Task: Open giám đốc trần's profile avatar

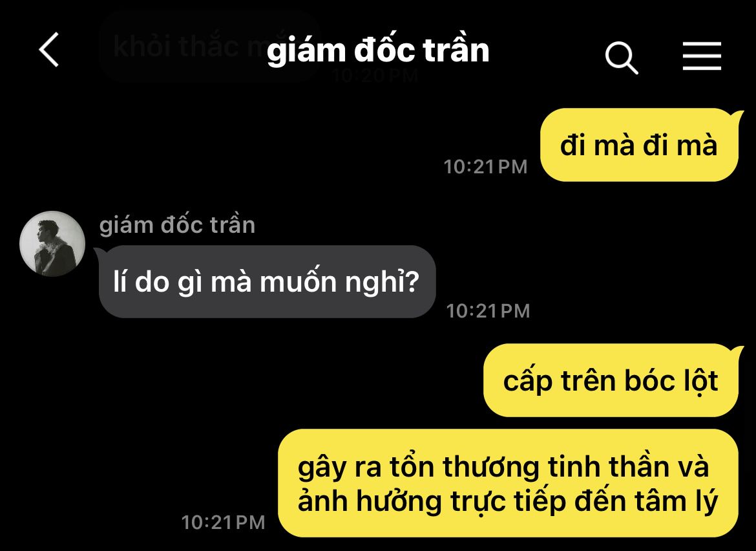Action: click(52, 244)
